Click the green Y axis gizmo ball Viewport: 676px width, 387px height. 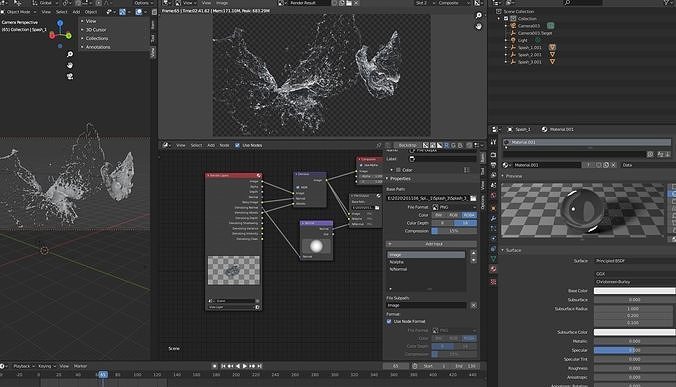(68, 35)
